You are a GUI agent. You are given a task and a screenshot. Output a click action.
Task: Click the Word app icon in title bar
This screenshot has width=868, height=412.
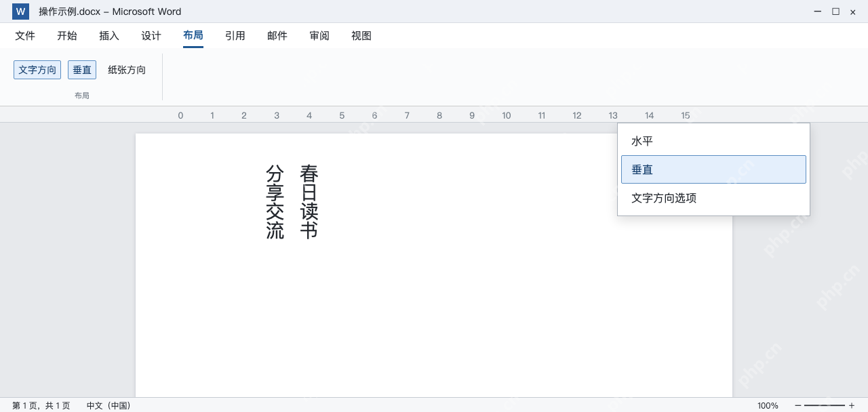pyautogui.click(x=20, y=12)
